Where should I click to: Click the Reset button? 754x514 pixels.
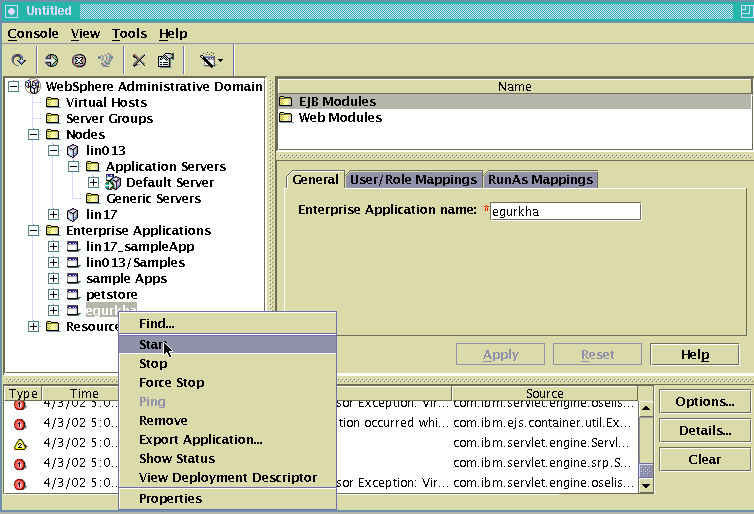pyautogui.click(x=597, y=354)
